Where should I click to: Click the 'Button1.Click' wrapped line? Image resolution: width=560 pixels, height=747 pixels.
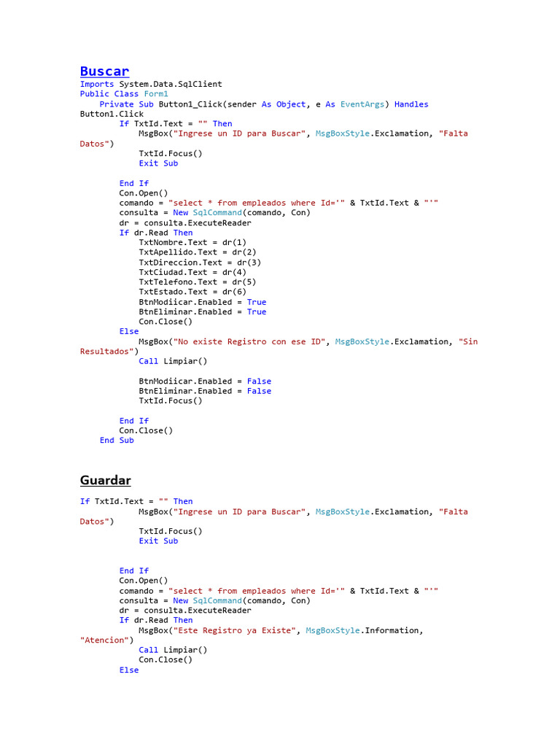(112, 114)
